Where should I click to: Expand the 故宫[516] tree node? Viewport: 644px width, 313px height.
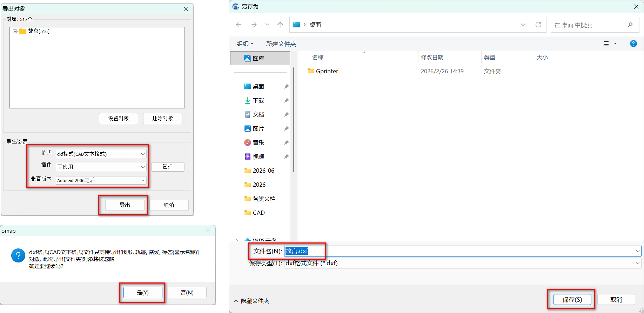[15, 31]
